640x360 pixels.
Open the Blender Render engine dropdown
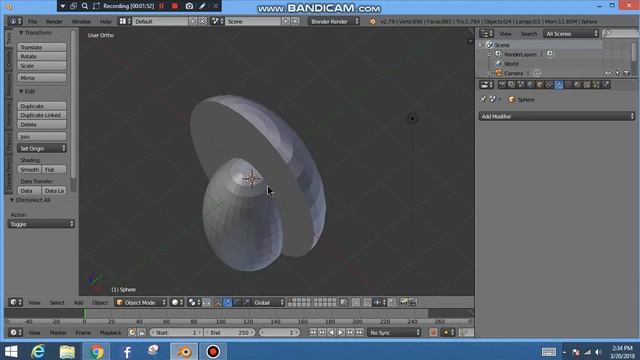[x=334, y=21]
